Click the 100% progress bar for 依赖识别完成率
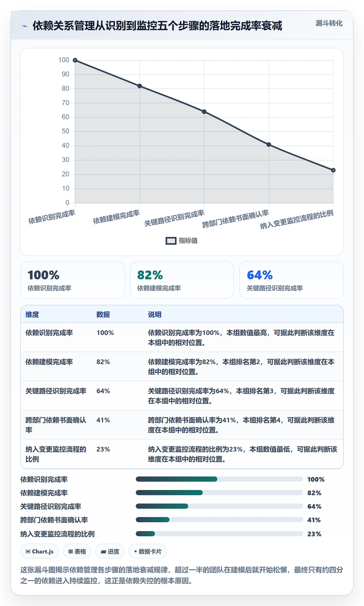 219,479
